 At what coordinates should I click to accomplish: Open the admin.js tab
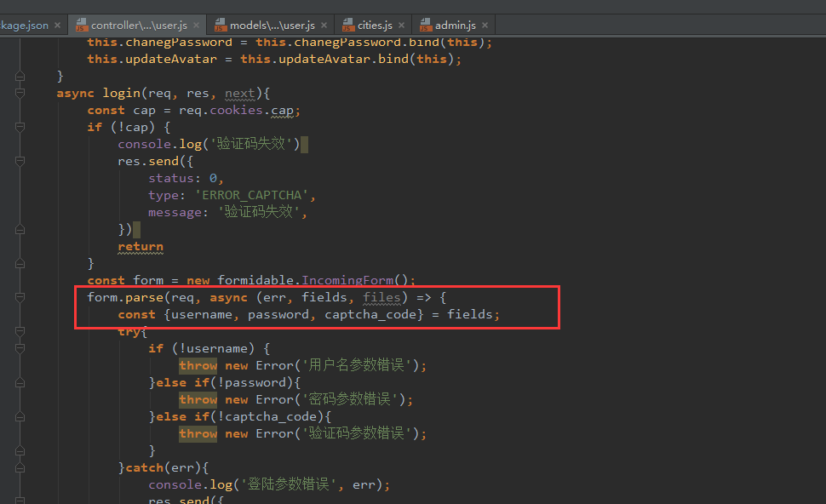(455, 26)
